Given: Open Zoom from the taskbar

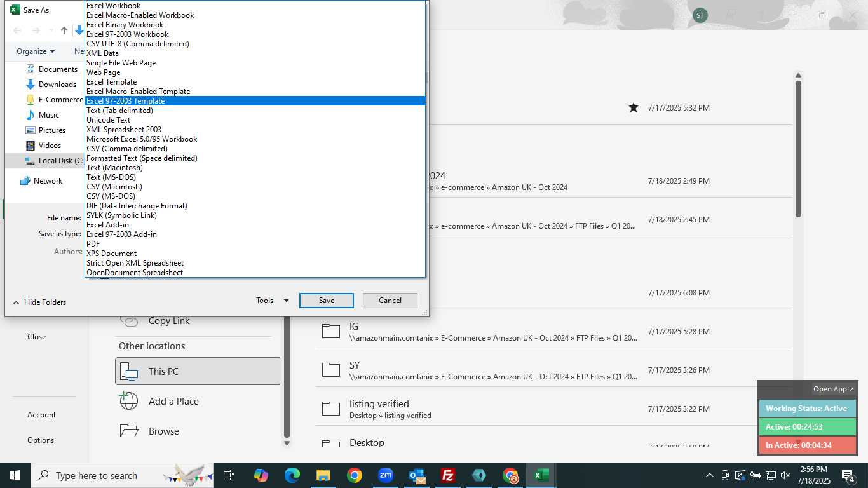Looking at the screenshot, I should (386, 475).
